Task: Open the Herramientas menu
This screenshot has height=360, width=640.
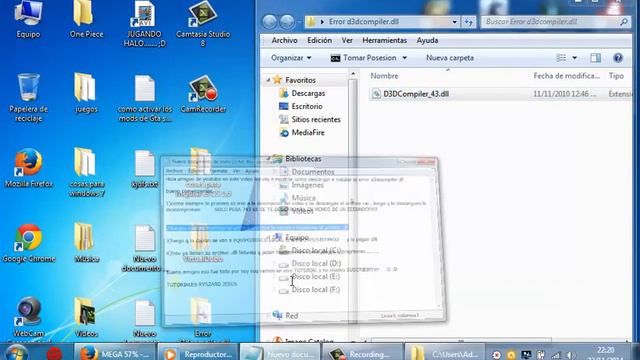Action: 384,40
